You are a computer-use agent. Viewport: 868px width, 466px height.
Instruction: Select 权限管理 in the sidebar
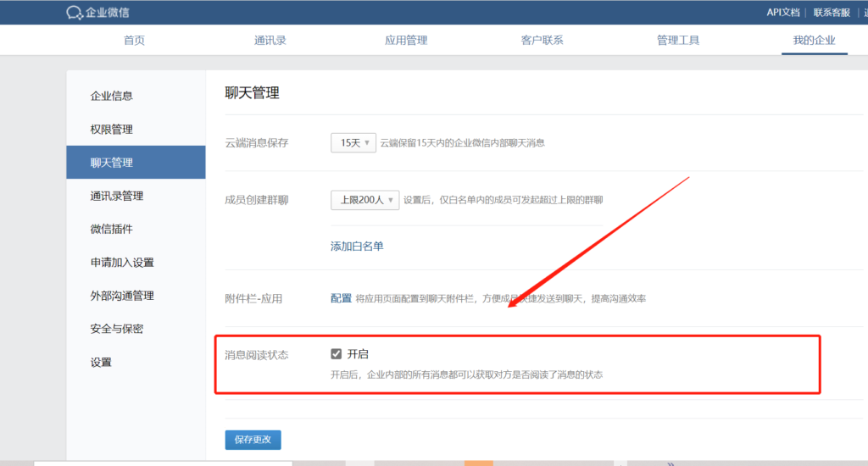(x=112, y=130)
